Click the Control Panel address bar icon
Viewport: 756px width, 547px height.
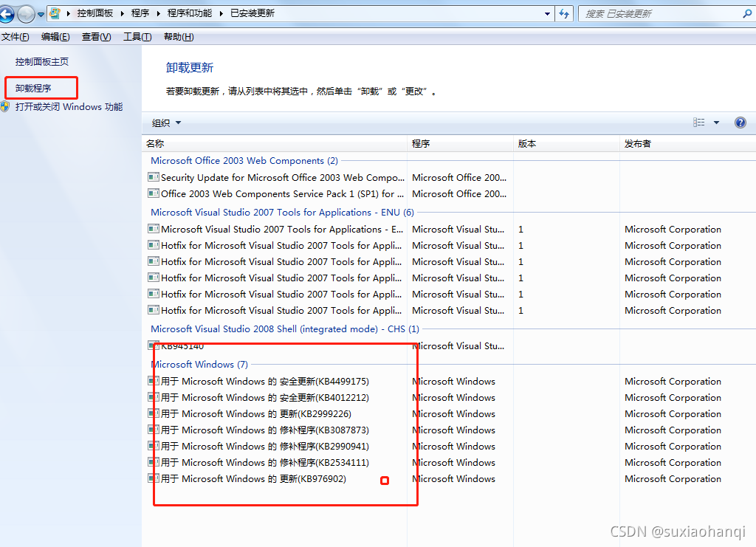click(55, 13)
